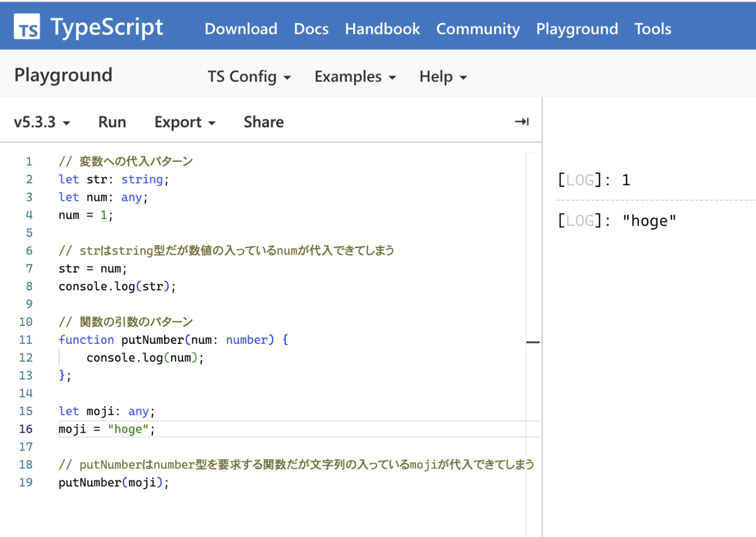Click 'let str: string;' code line
The height and width of the screenshot is (537, 756).
[x=114, y=179]
